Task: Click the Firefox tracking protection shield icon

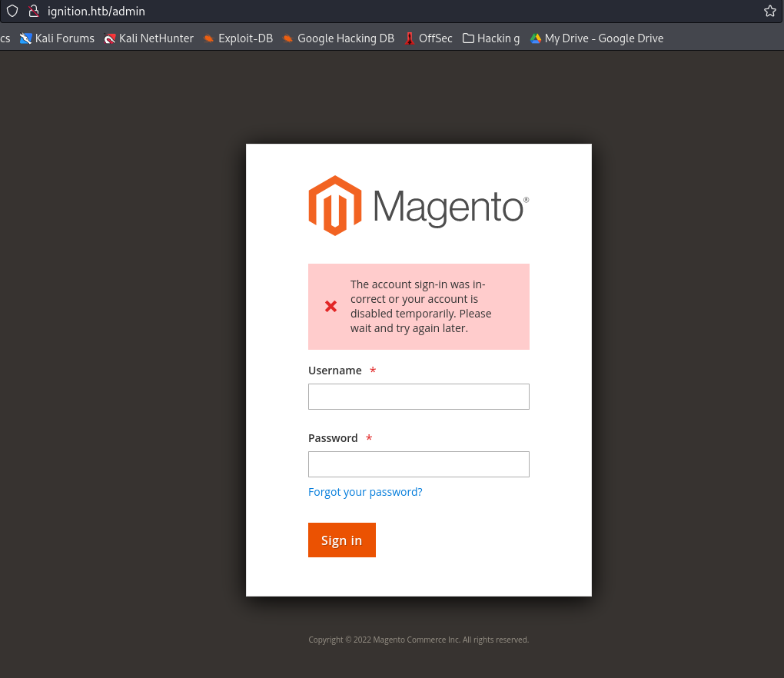Action: (12, 11)
